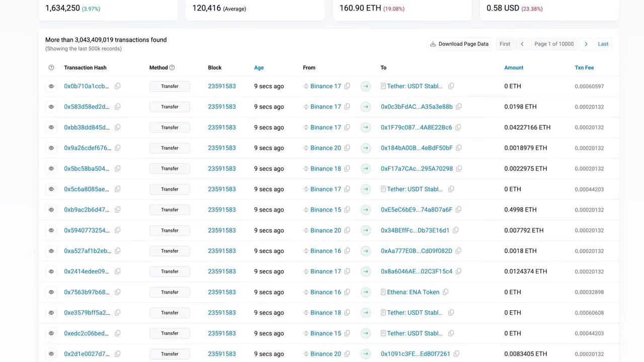The image size is (644, 362).
Task: Click the First pagination button
Action: (x=505, y=44)
